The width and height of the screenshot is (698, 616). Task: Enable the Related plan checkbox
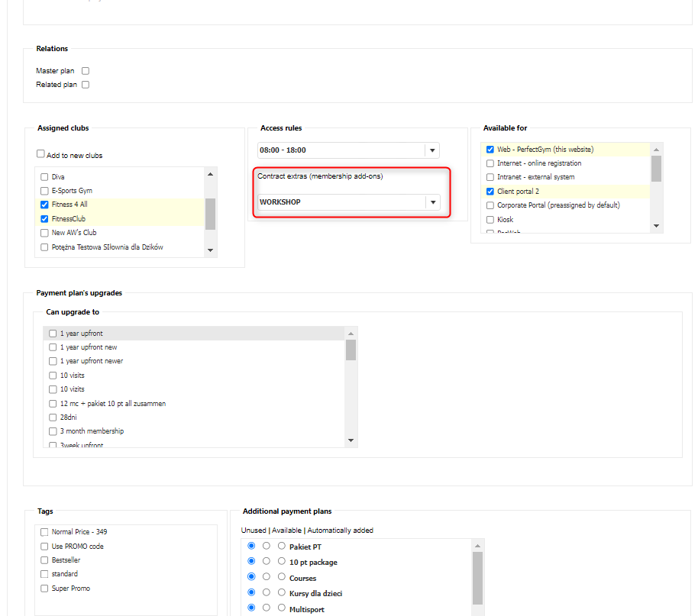[86, 85]
